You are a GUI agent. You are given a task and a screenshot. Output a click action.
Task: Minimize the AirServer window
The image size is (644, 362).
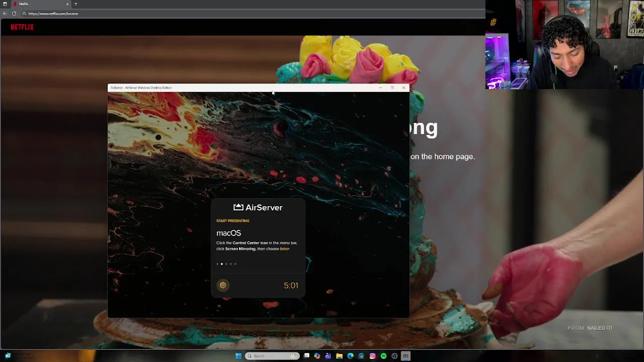click(x=380, y=87)
